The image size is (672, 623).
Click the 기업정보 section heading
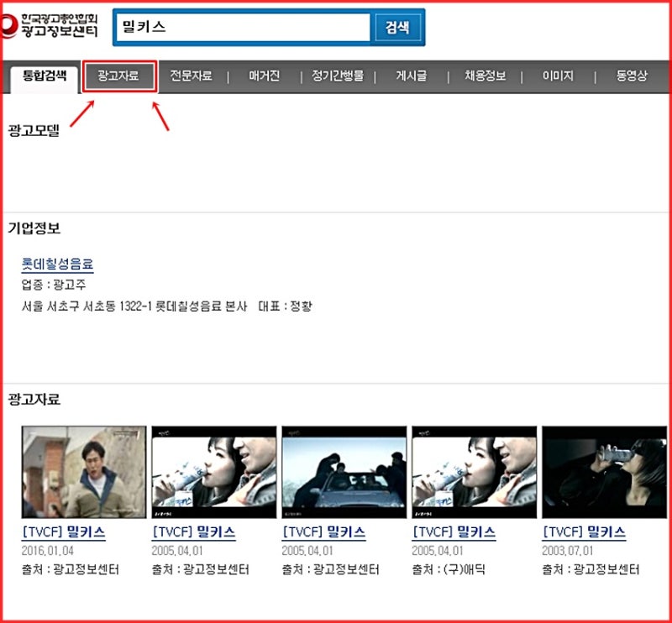coord(34,228)
